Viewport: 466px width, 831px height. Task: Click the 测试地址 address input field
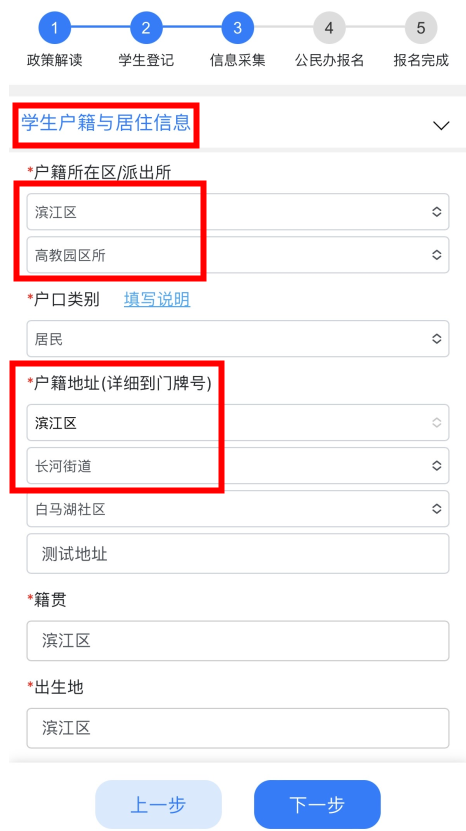pos(238,554)
